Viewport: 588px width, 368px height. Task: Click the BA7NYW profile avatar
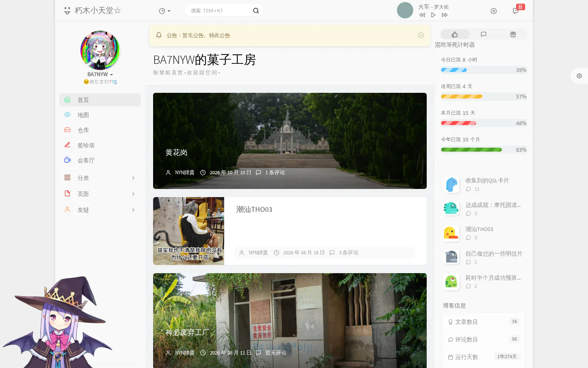100,50
